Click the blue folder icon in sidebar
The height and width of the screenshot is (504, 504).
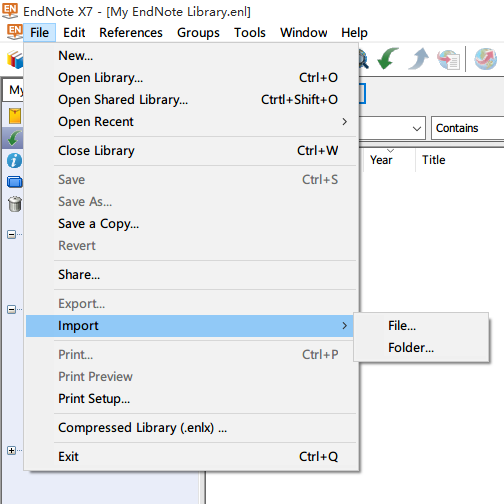click(15, 182)
